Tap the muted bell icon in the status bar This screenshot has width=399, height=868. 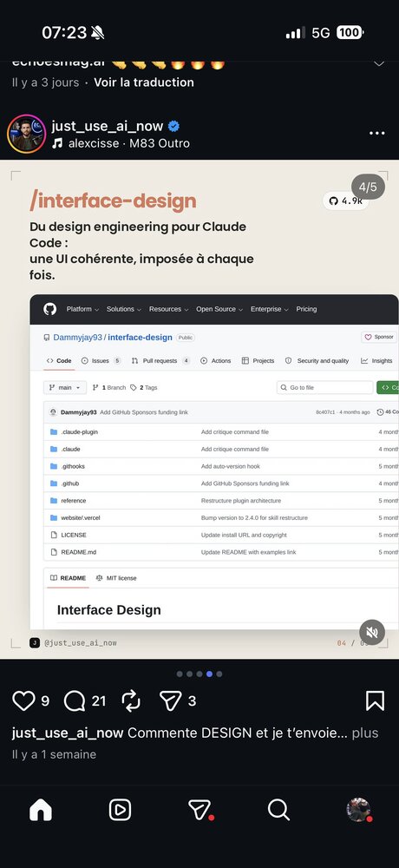(x=98, y=33)
